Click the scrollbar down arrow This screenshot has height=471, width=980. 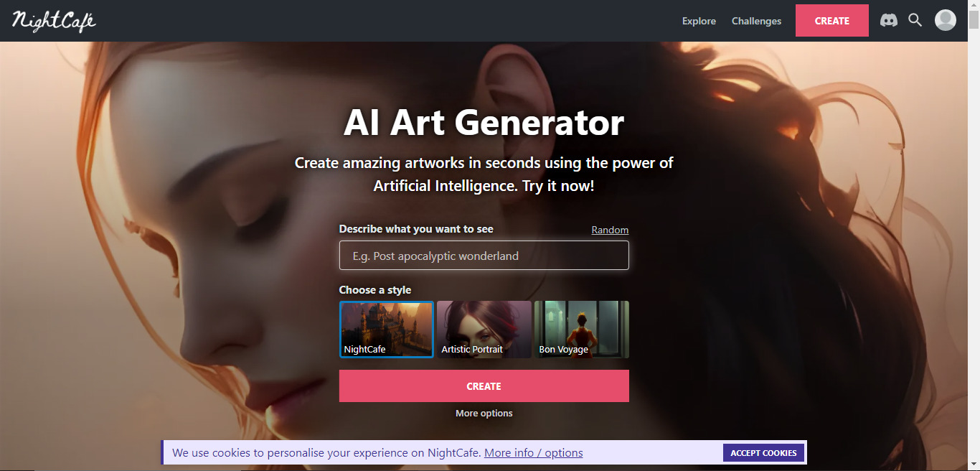(974, 465)
